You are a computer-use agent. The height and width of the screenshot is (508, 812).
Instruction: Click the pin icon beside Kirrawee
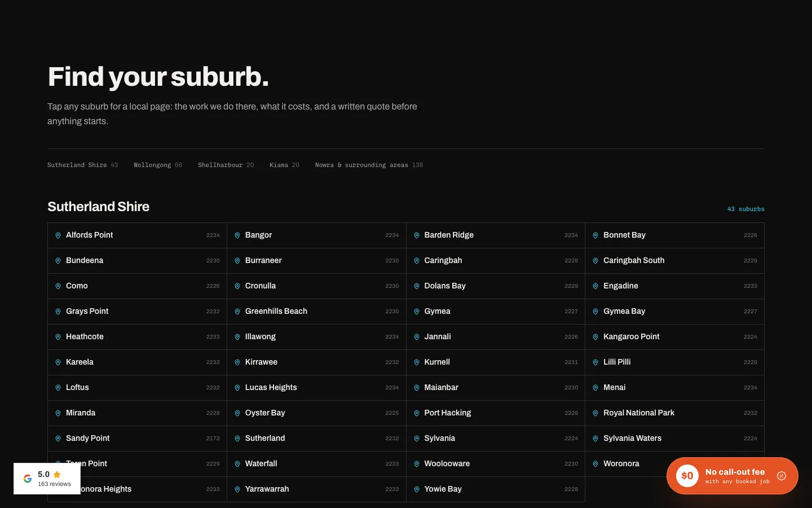237,362
